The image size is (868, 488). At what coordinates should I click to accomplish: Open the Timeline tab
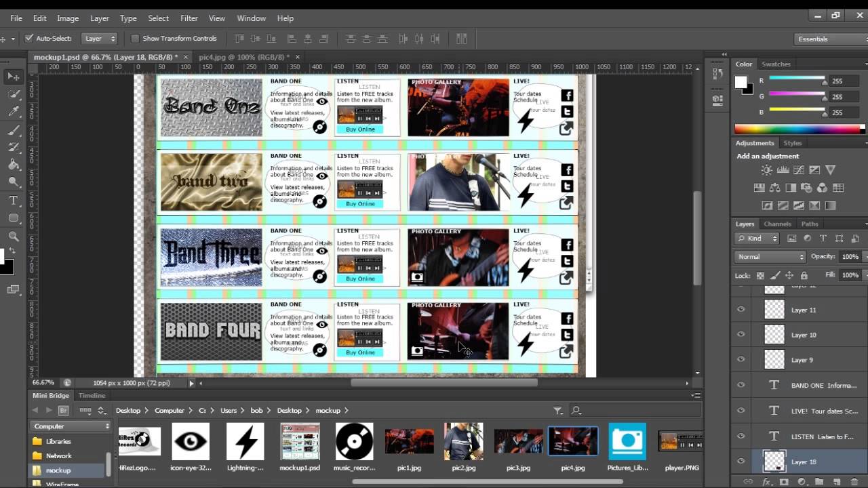92,395
